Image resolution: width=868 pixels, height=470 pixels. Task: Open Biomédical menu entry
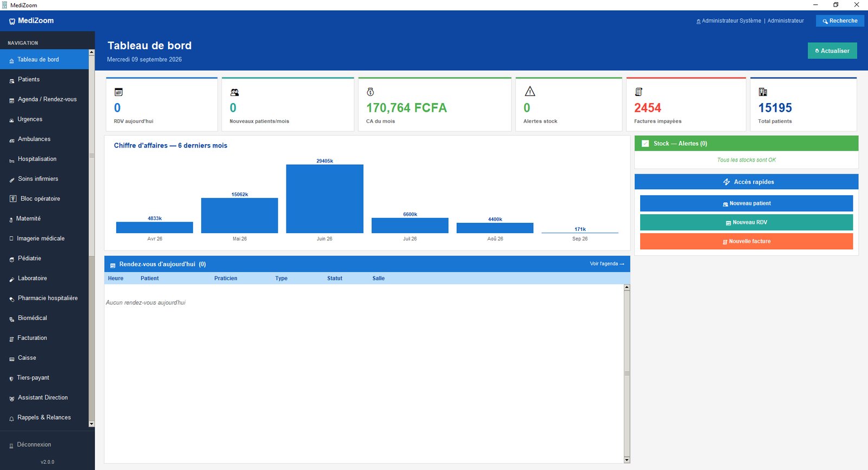(x=44, y=318)
